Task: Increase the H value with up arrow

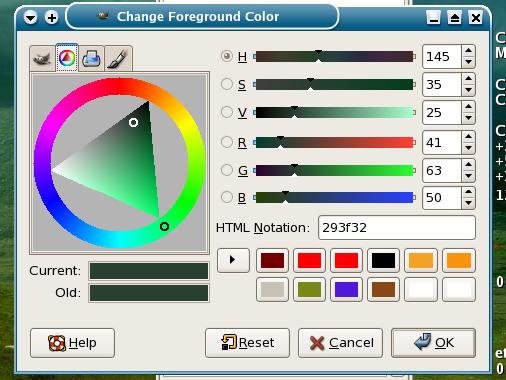Action: point(469,51)
